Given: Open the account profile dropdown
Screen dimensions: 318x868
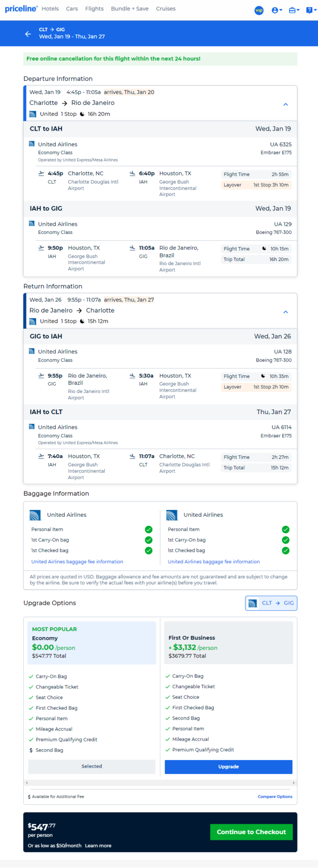Looking at the screenshot, I should 277,10.
